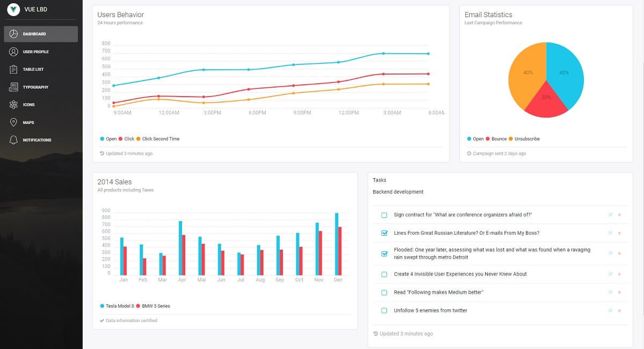
Task: Toggle the Open legend in Users Behavior
Action: point(107,139)
